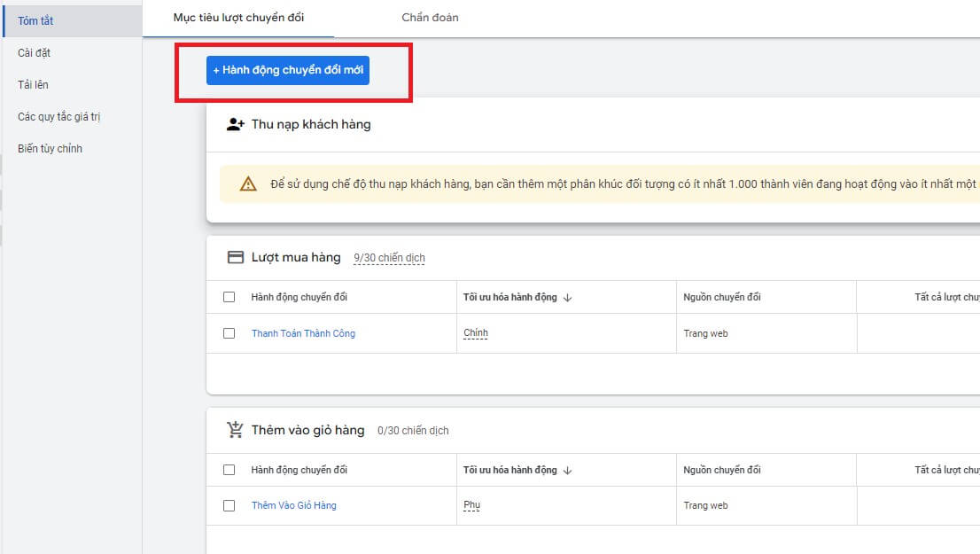The image size is (980, 554).
Task: Open the 9/30 chiến dịch link
Action: (x=389, y=257)
